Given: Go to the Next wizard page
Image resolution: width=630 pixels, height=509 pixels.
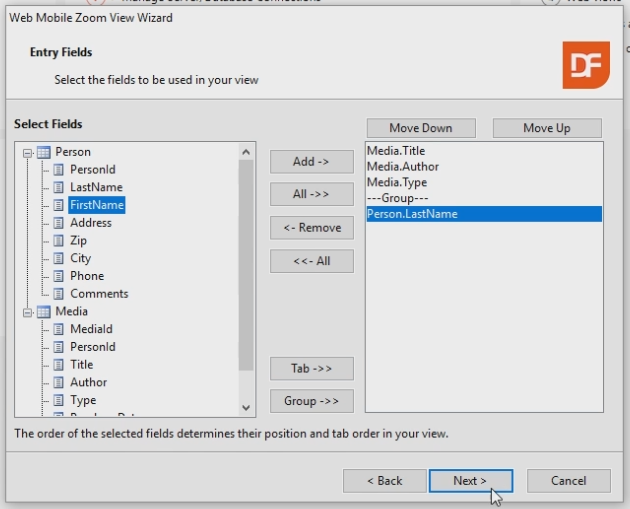Looking at the screenshot, I should [x=470, y=481].
